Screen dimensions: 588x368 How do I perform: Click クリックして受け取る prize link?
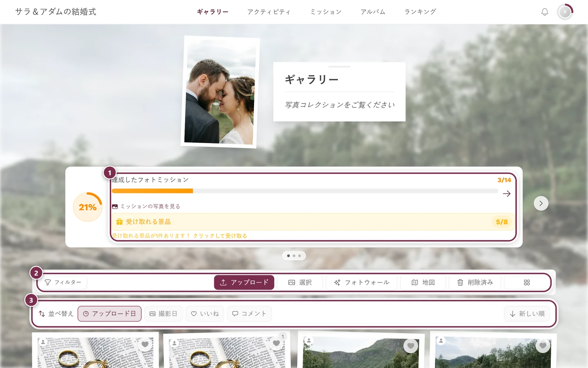220,236
